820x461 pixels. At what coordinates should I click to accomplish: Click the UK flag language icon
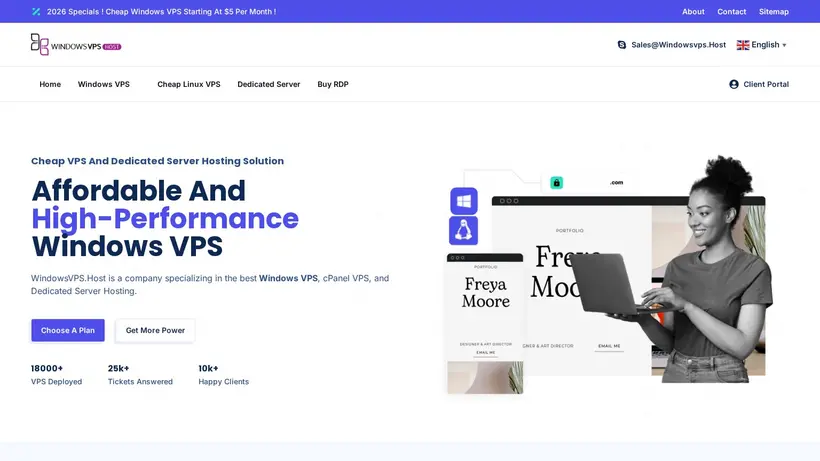coord(743,45)
